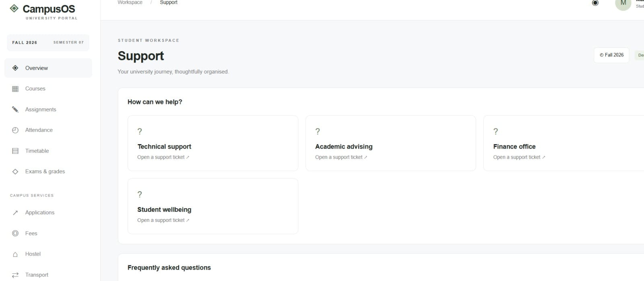Screen dimensions: 644x281
Task: Click the Fees circle icon
Action: pos(15,233)
